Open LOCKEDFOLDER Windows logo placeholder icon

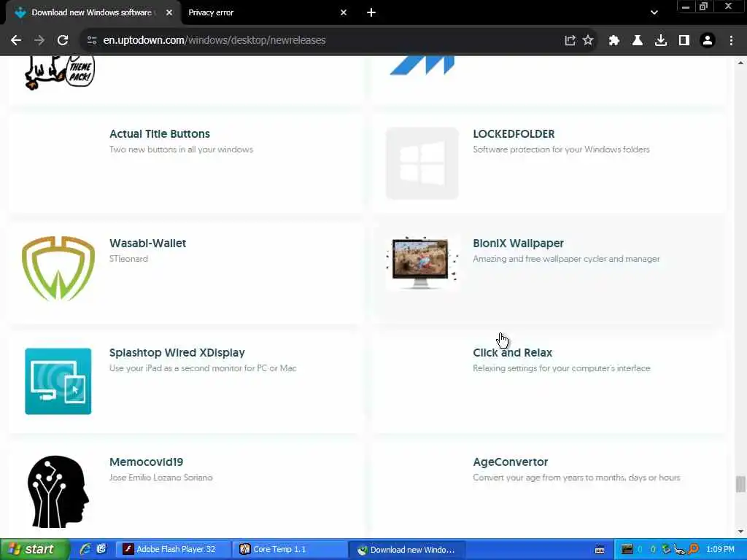pos(422,163)
